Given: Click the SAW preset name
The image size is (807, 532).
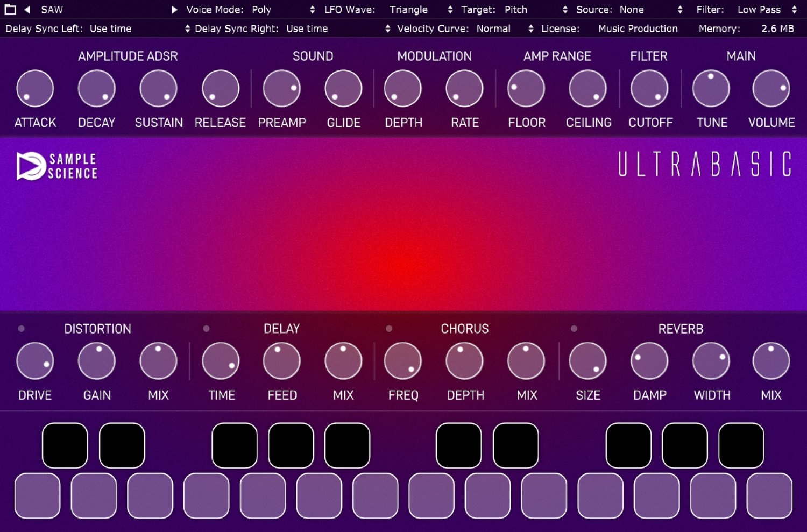Looking at the screenshot, I should [x=52, y=10].
